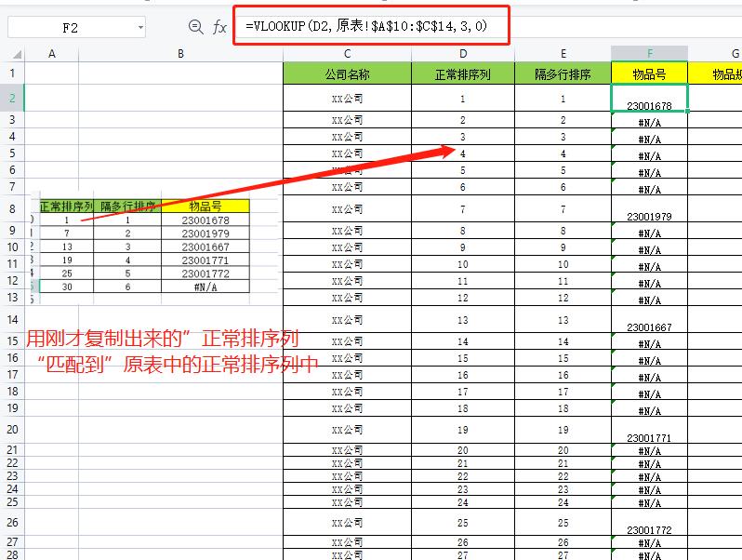Screen dimensions: 742x560
Task: Select cell F14 containing 23001667
Action: tap(649, 319)
